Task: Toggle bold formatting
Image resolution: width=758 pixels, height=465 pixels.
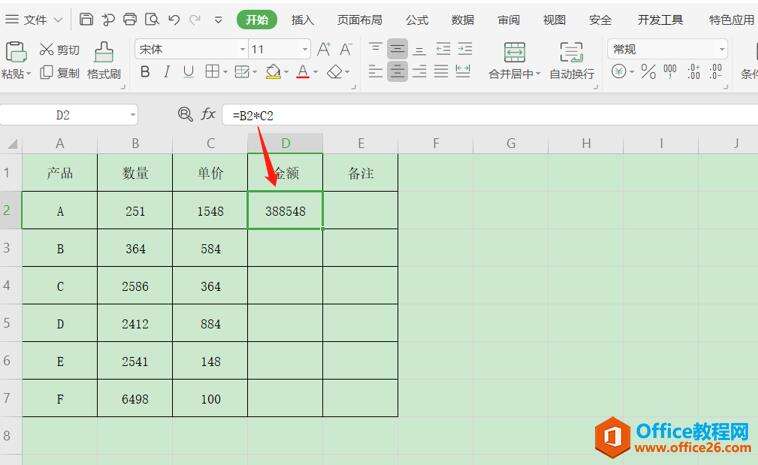Action: click(145, 72)
